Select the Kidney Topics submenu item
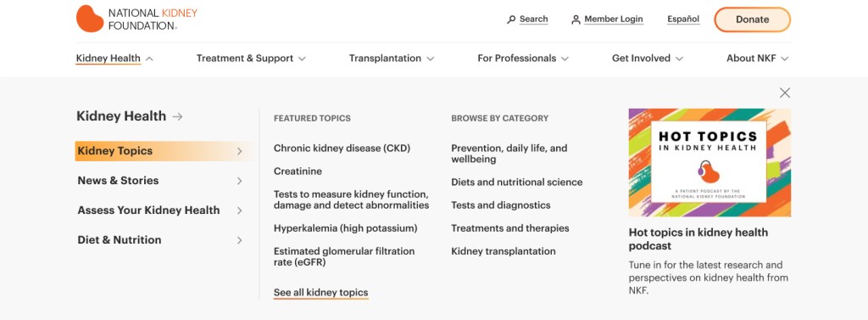Screen dimensions: 868x320 (164, 151)
